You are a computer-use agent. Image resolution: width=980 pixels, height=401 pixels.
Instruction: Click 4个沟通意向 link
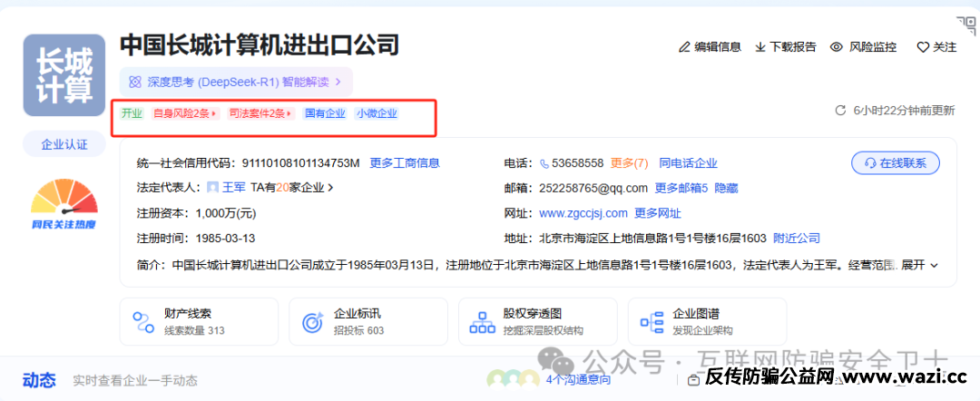click(578, 380)
